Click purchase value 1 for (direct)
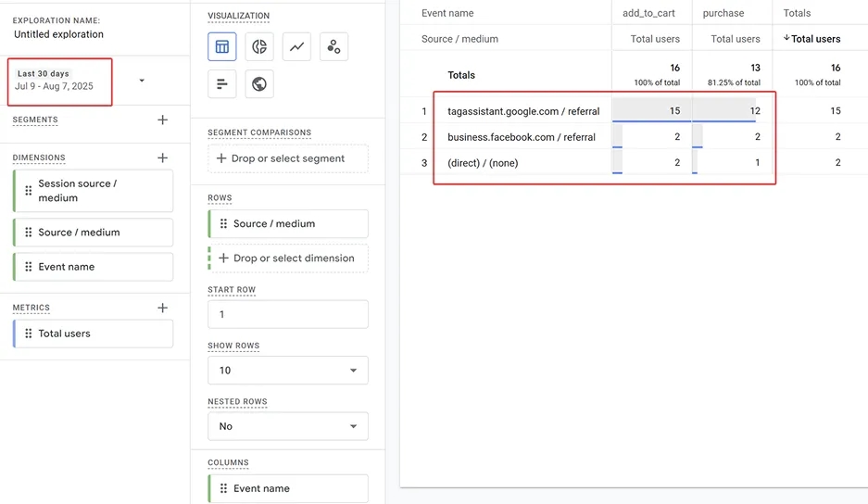This screenshot has width=868, height=504. pos(757,162)
